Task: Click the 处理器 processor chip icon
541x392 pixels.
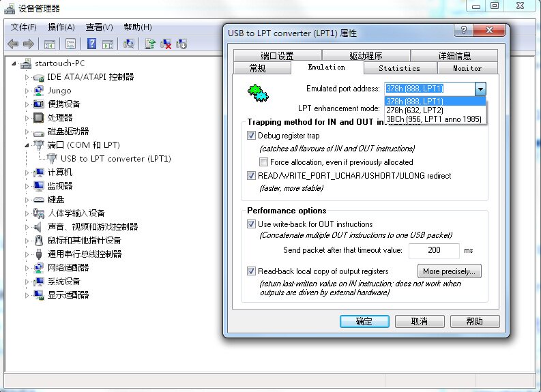Action: (39, 118)
